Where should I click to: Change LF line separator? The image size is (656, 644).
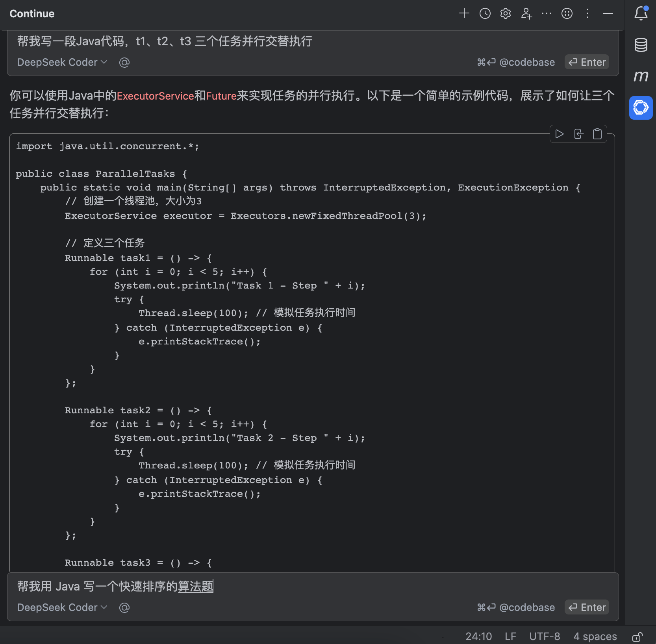510,637
